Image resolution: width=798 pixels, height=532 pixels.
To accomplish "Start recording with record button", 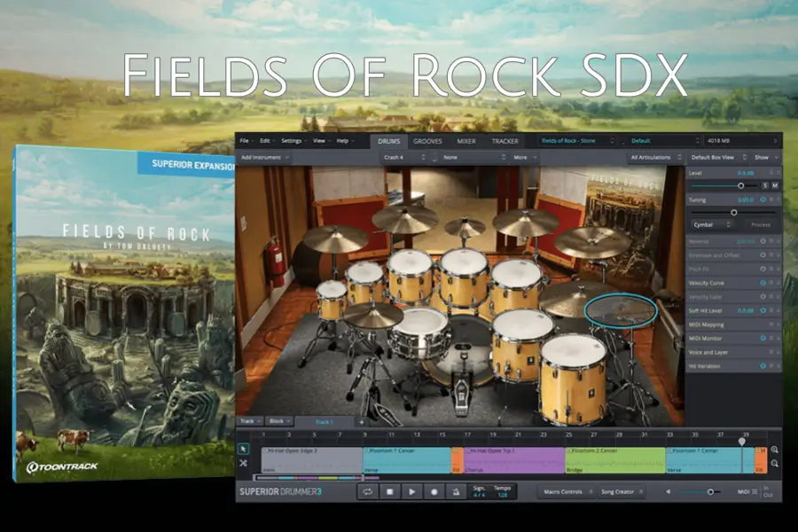I will click(x=434, y=492).
